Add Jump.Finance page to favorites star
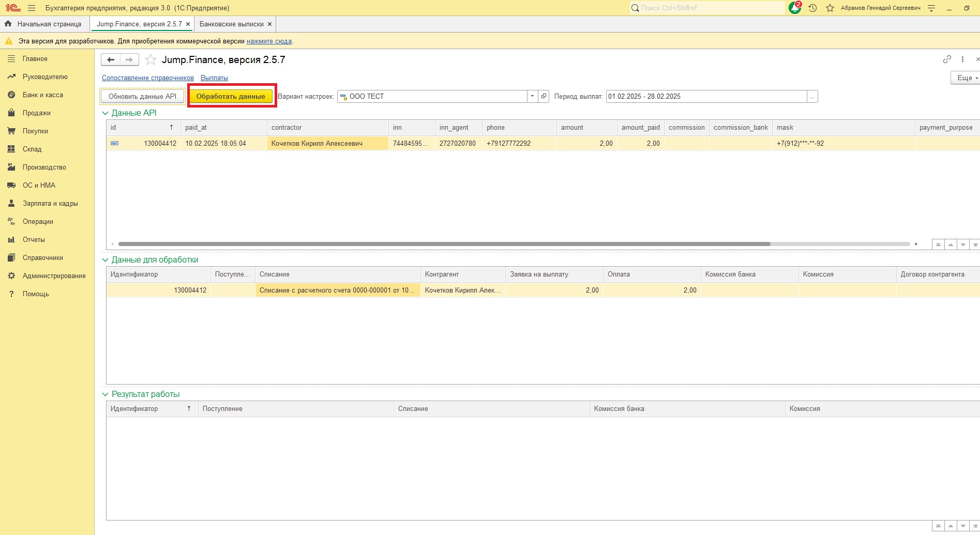The height and width of the screenshot is (535, 980). pos(150,60)
